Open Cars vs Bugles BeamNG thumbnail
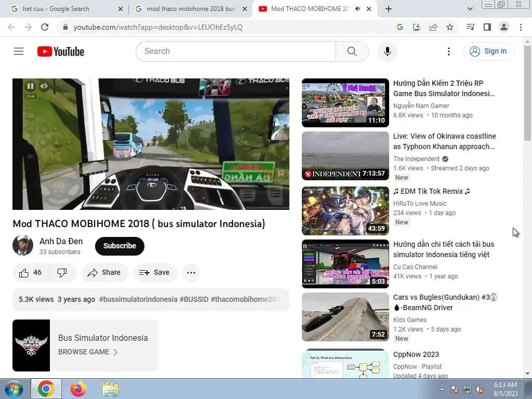Viewport: 532px width, 399px height. coord(345,317)
